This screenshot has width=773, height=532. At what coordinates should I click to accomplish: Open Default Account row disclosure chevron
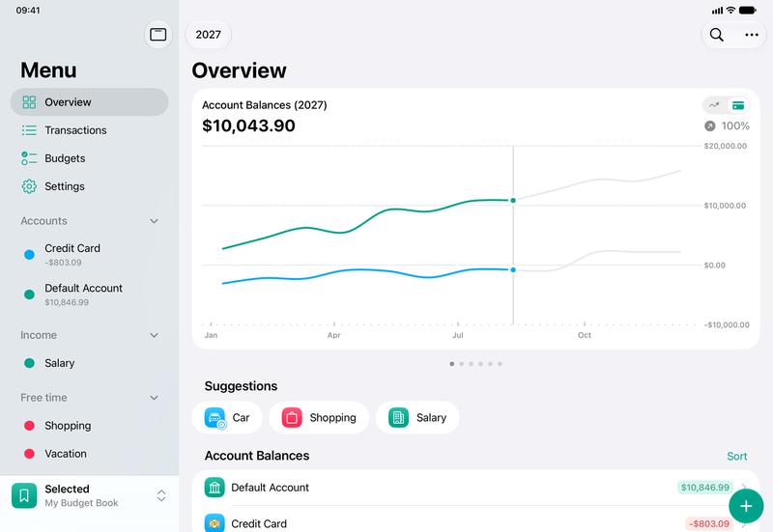[744, 488]
